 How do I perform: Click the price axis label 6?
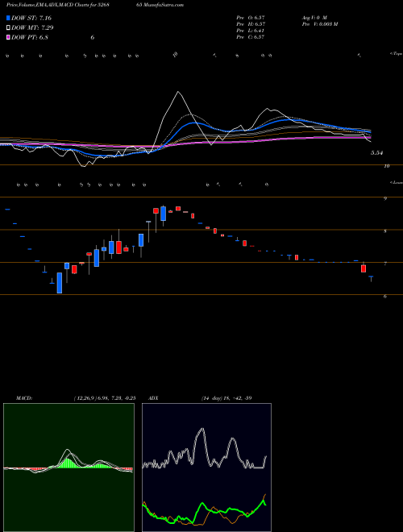[x=385, y=296]
